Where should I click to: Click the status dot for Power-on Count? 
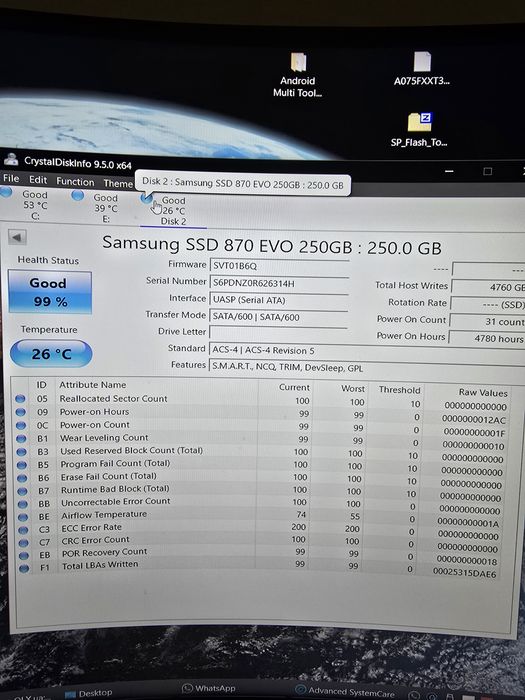coord(21,425)
